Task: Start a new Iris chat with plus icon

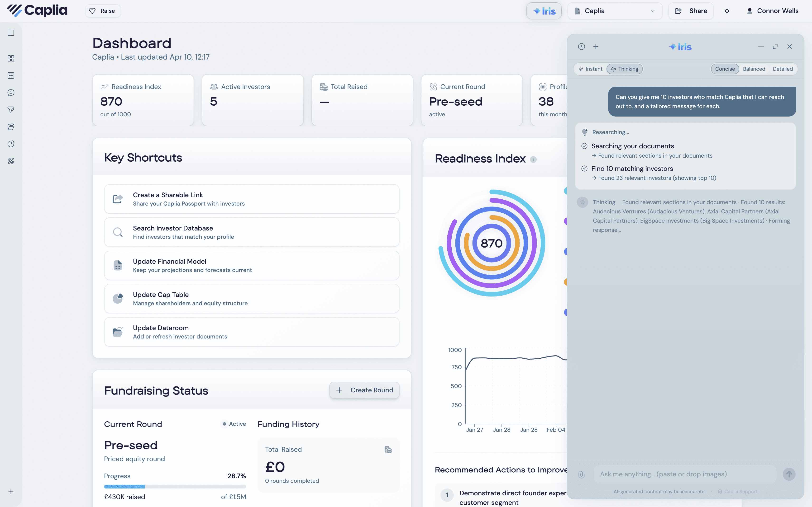Action: coord(596,47)
